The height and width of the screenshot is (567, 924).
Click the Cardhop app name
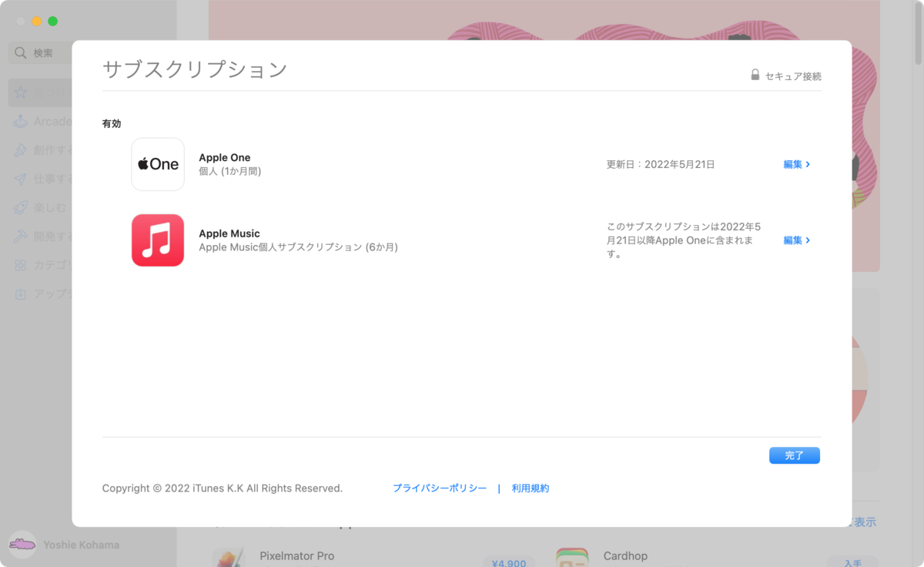click(626, 555)
